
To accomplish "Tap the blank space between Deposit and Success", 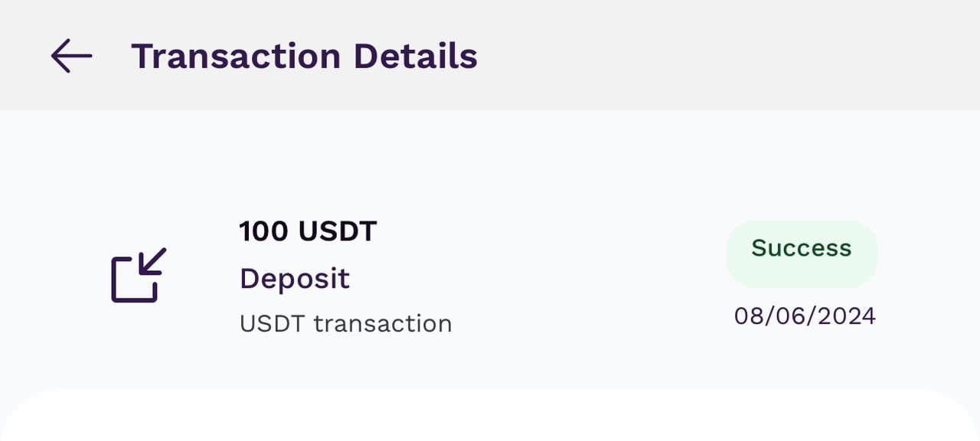I will 536,277.
